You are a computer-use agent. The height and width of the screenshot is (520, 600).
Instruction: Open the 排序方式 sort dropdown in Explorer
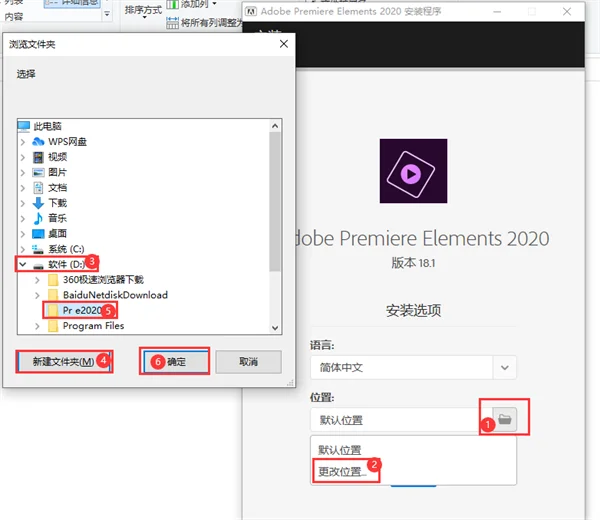(143, 11)
